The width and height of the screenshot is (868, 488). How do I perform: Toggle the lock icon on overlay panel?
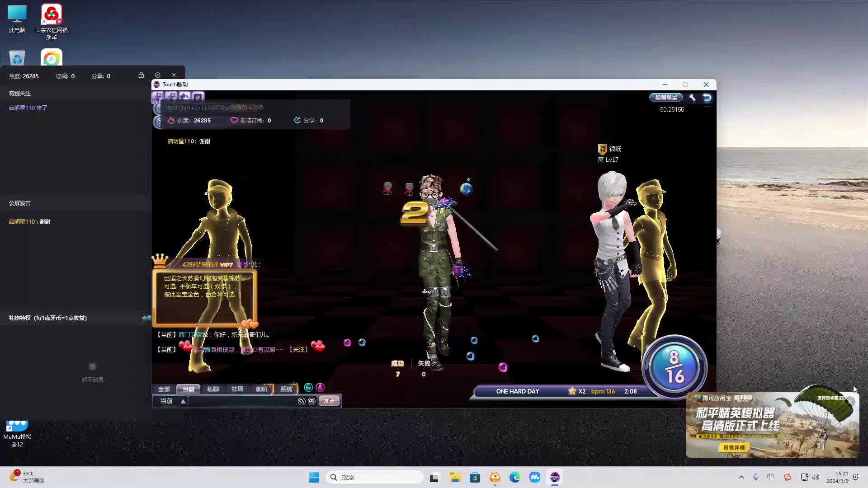pos(141,75)
